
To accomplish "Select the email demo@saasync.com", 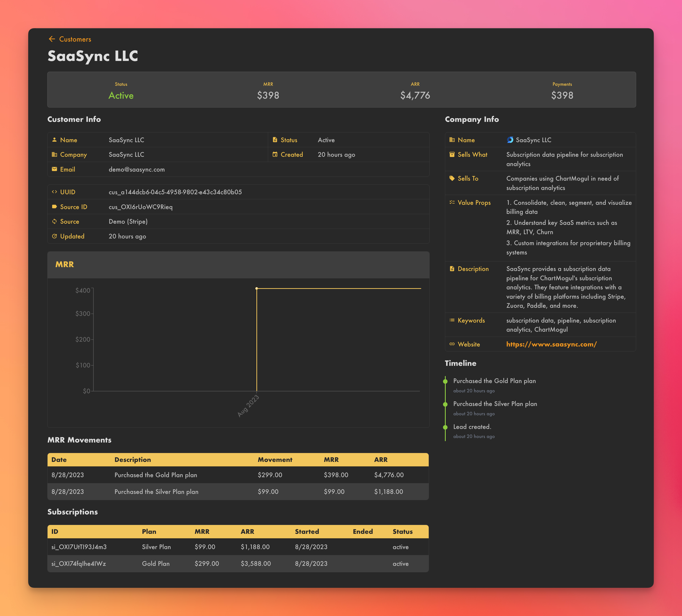I will (137, 169).
